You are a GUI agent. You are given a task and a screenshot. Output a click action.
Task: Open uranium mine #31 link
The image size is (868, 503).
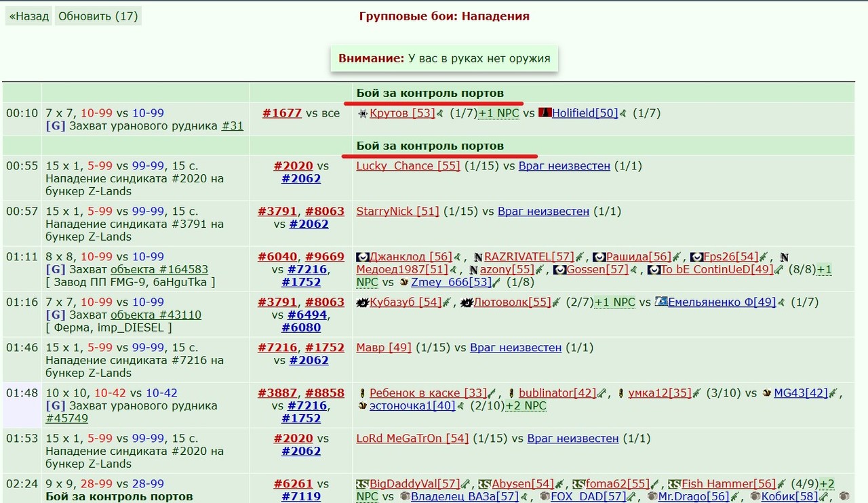click(232, 126)
